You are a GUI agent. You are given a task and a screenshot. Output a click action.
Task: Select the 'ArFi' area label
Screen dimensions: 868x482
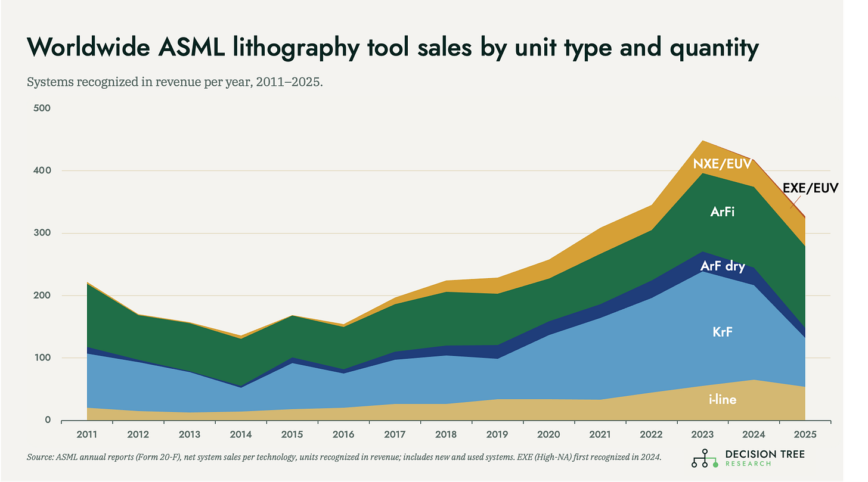[x=722, y=211]
